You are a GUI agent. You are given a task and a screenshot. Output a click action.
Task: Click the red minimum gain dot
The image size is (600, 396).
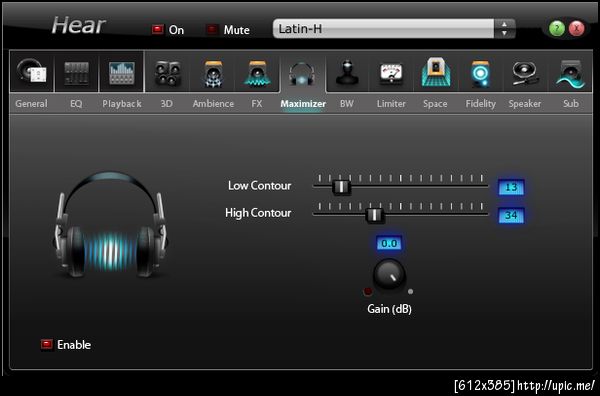point(368,292)
